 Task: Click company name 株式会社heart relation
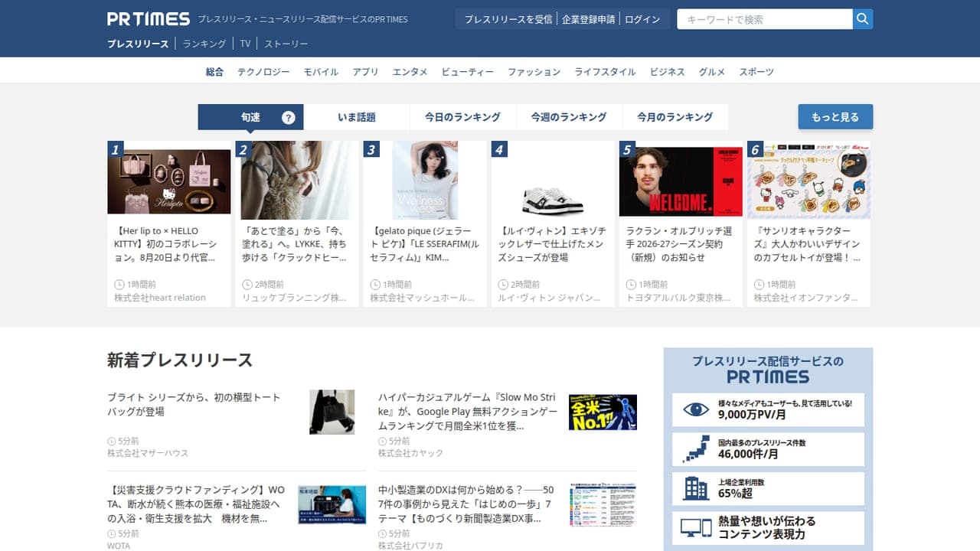point(160,298)
